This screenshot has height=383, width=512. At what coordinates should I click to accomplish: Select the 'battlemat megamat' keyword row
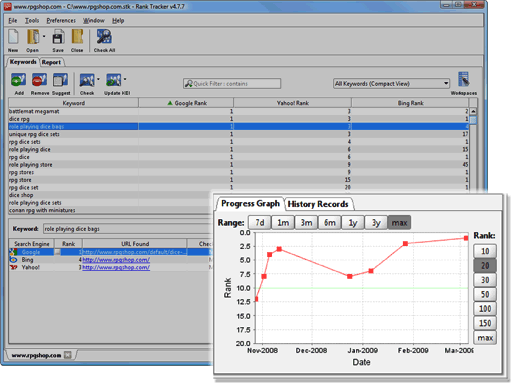click(x=239, y=111)
